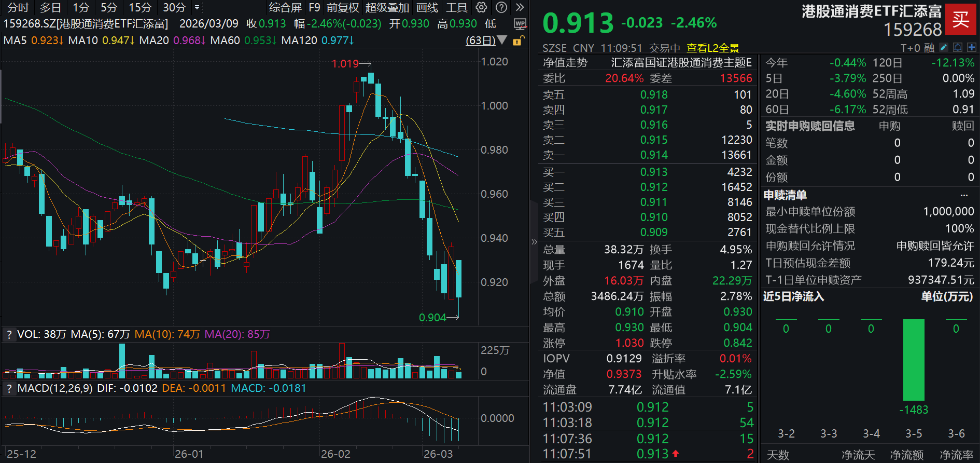Expand the toolbar double chevron

coord(520,7)
